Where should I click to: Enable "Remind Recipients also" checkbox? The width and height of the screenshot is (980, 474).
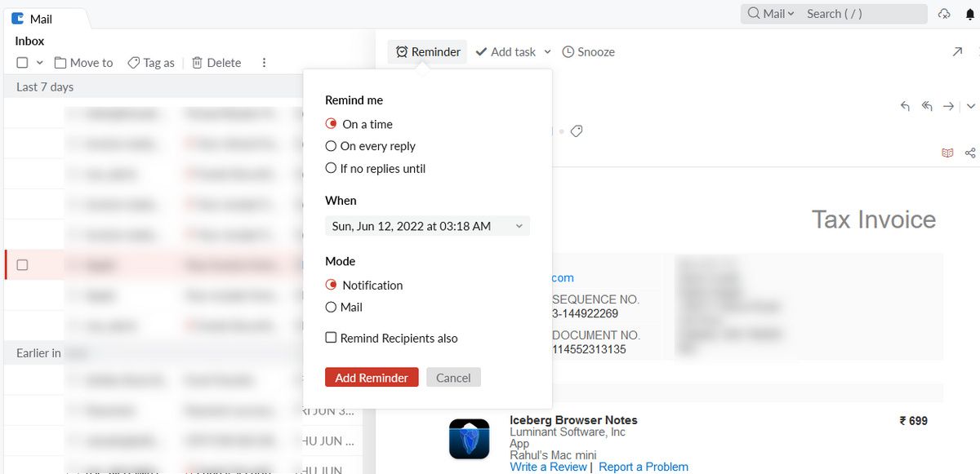pyautogui.click(x=331, y=338)
